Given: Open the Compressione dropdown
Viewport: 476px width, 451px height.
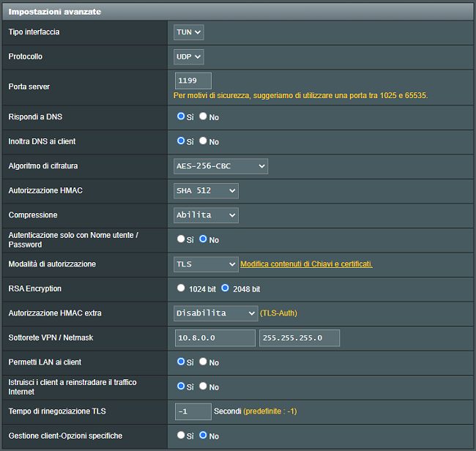Looking at the screenshot, I should tap(206, 215).
